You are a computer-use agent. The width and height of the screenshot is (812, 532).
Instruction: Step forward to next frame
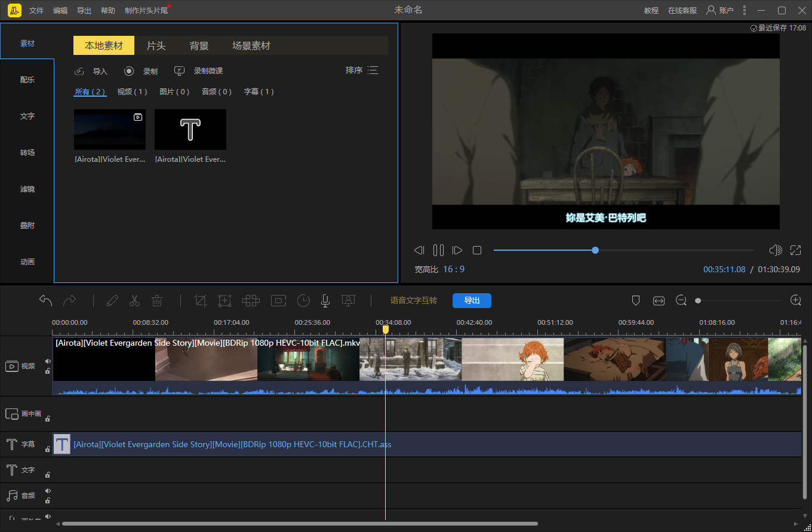click(457, 250)
